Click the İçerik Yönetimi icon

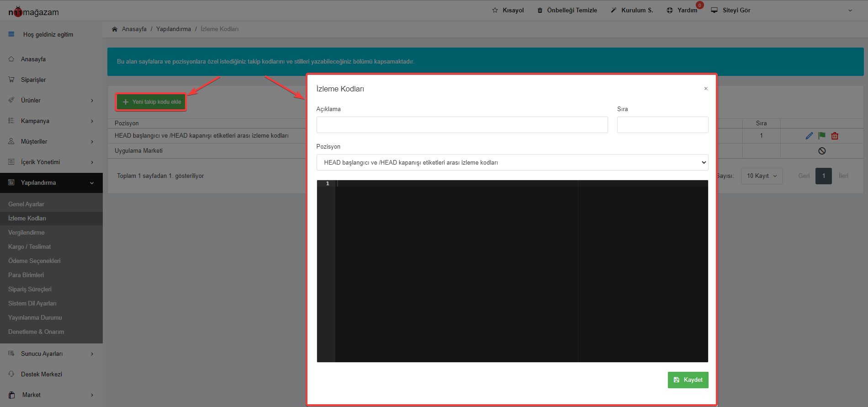[11, 162]
